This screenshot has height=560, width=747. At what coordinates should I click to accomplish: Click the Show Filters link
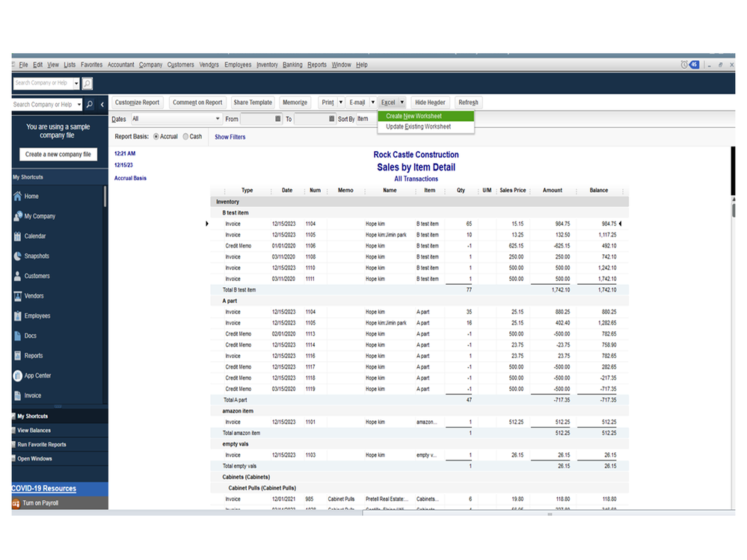[230, 138]
